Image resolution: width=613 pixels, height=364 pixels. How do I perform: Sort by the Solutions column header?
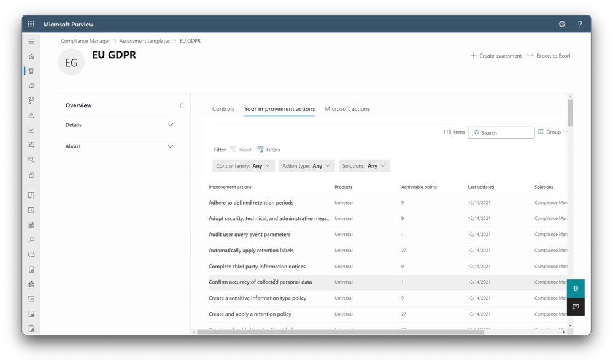tap(544, 187)
